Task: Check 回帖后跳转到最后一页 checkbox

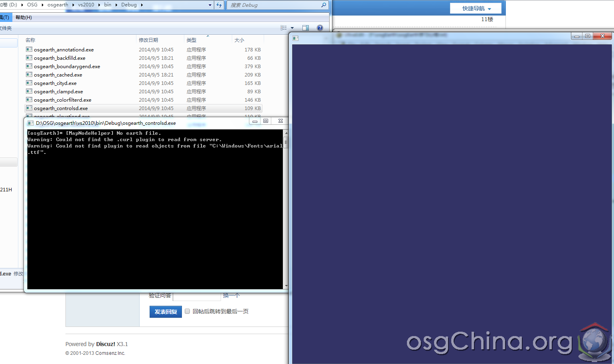Action: coord(187,311)
